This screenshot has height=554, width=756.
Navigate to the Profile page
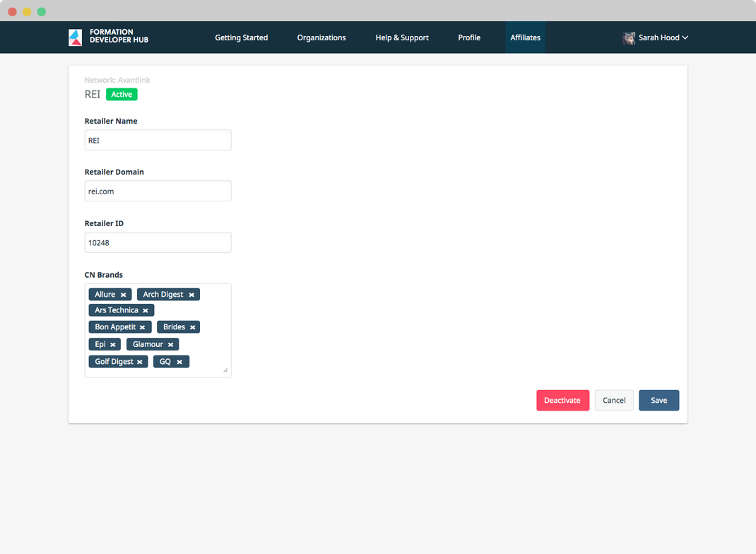click(x=469, y=37)
